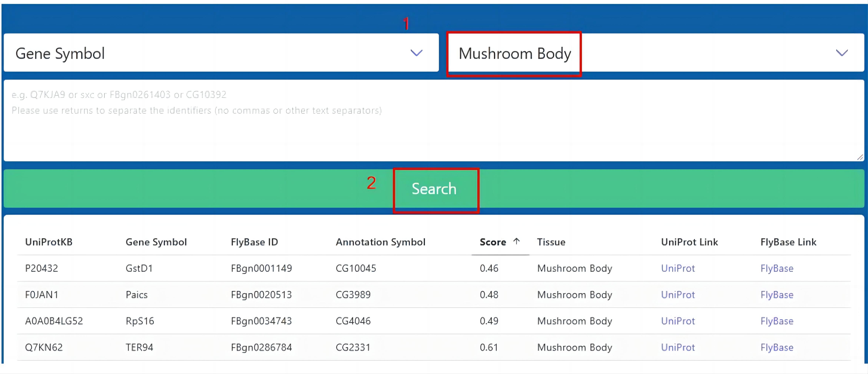
Task: Select the Paics gene symbol cell
Action: (x=136, y=295)
